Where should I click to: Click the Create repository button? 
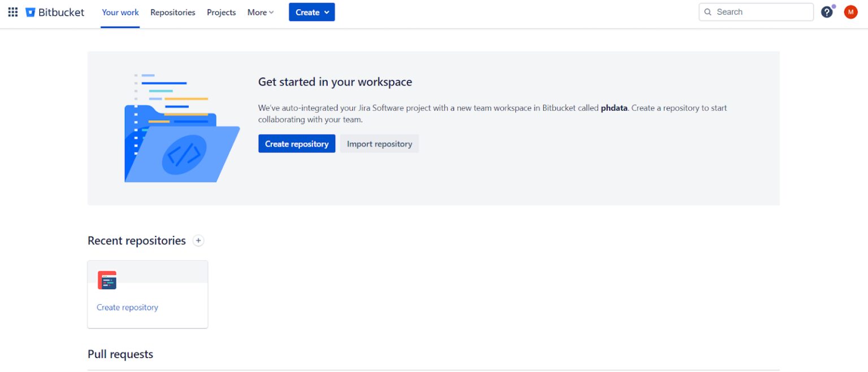pos(297,143)
